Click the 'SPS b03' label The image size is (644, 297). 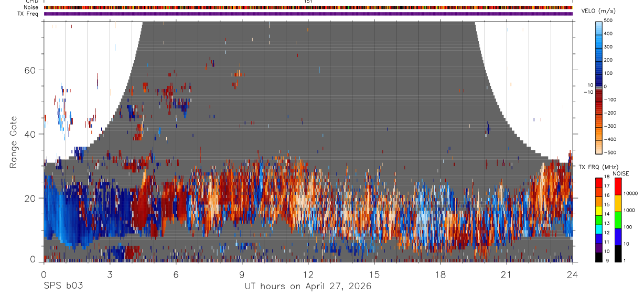point(63,287)
